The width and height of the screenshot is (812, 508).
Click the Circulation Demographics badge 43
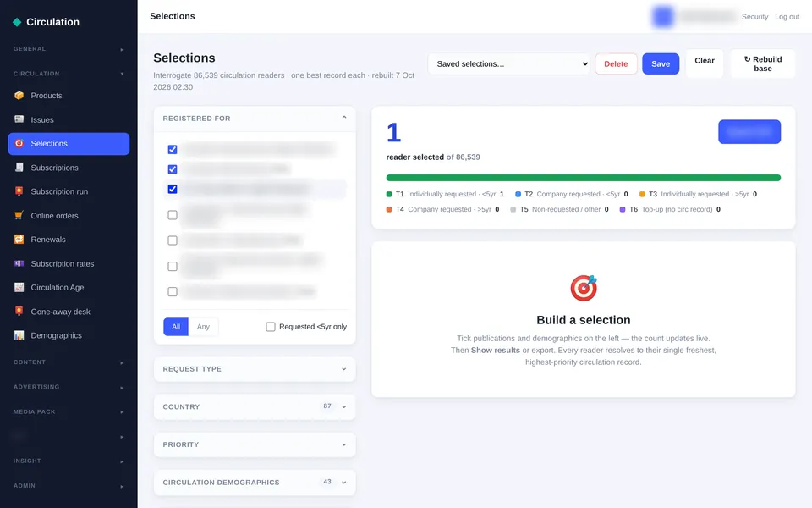point(327,482)
